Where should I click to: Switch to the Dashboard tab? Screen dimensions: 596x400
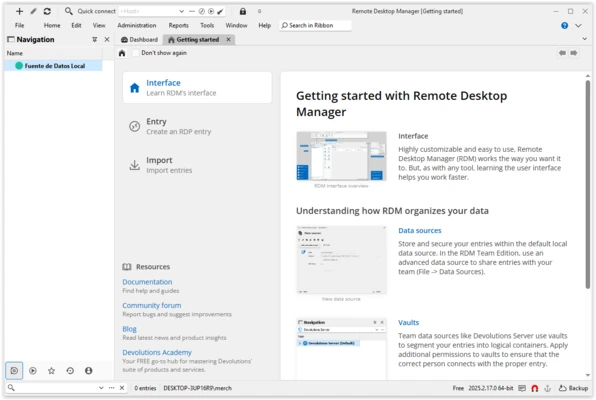pyautogui.click(x=139, y=40)
